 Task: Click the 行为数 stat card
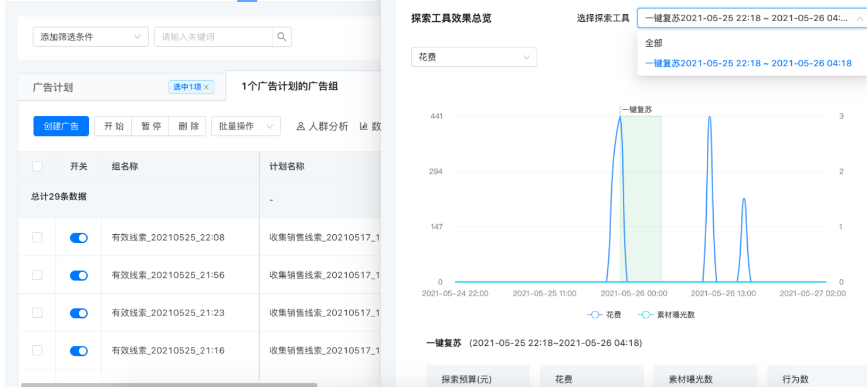coord(817,376)
